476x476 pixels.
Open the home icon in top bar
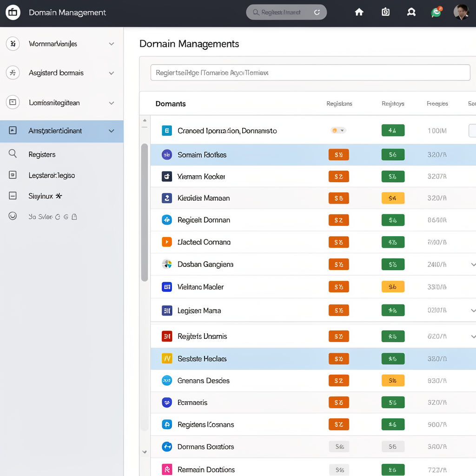click(359, 12)
